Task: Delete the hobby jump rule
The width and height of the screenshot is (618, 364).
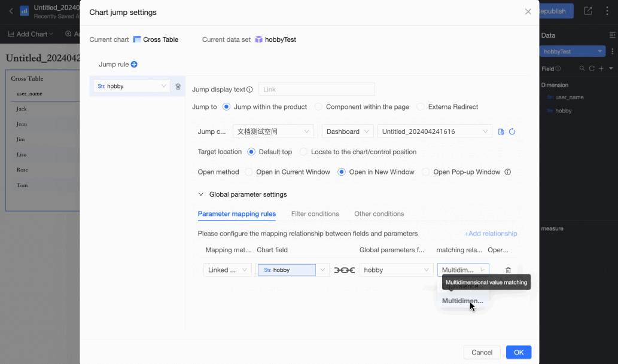Action: point(178,86)
